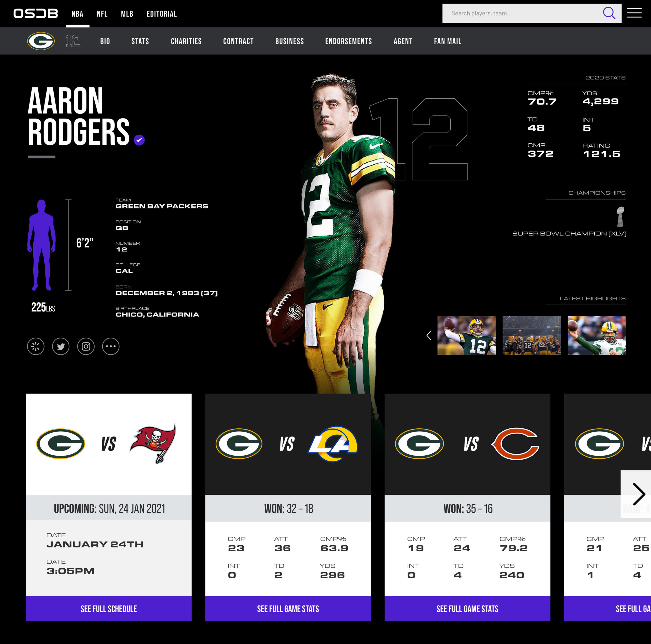Click the number 12 badge in sub navigation
651x644 pixels.
[x=73, y=41]
